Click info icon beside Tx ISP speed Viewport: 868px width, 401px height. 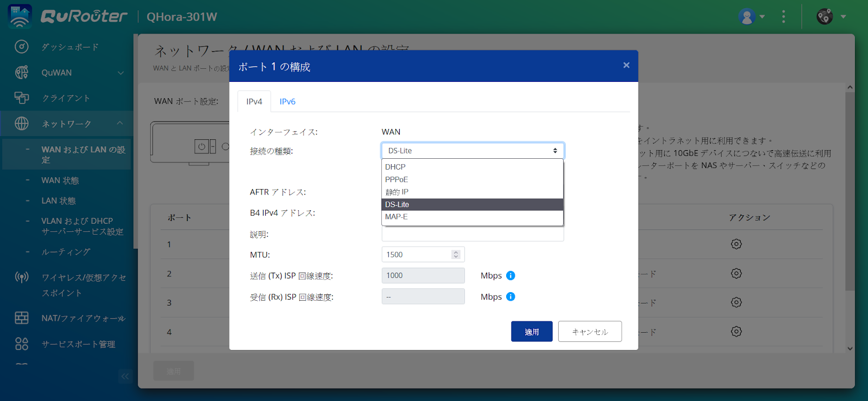pyautogui.click(x=510, y=276)
